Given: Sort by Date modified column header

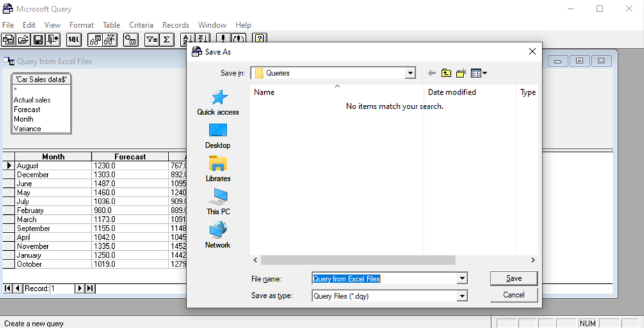Looking at the screenshot, I should tap(470, 92).
